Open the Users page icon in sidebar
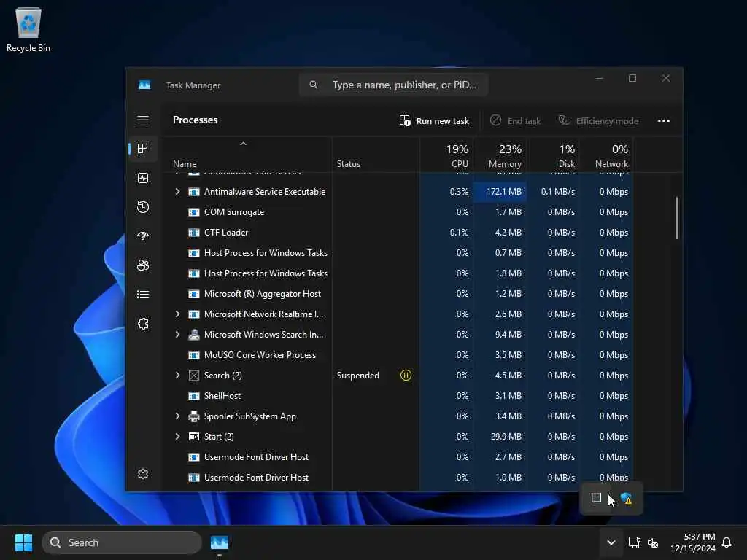 [x=143, y=265]
